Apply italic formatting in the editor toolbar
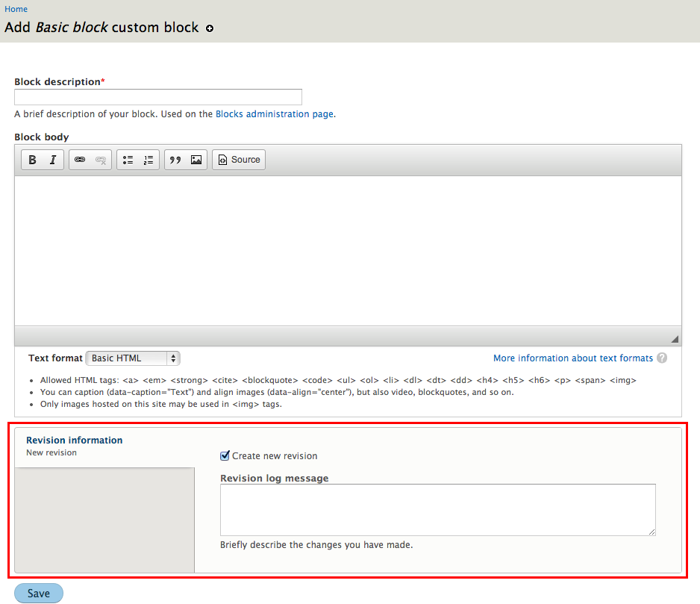The height and width of the screenshot is (604, 700). tap(53, 160)
